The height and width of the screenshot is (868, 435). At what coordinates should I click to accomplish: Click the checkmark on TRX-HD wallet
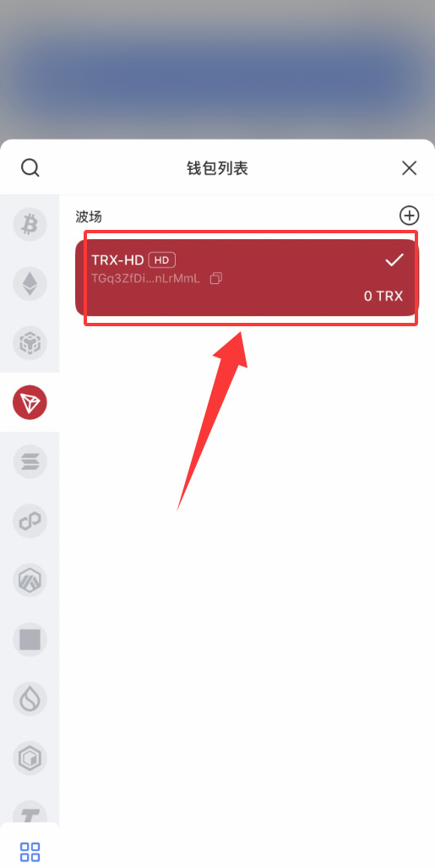pyautogui.click(x=394, y=259)
